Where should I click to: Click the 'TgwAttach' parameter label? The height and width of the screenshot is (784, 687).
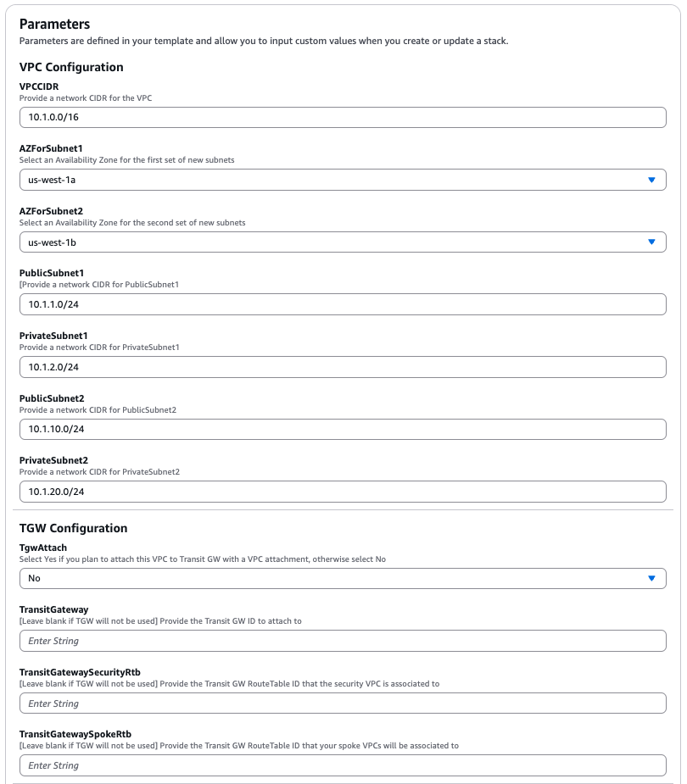click(x=43, y=548)
